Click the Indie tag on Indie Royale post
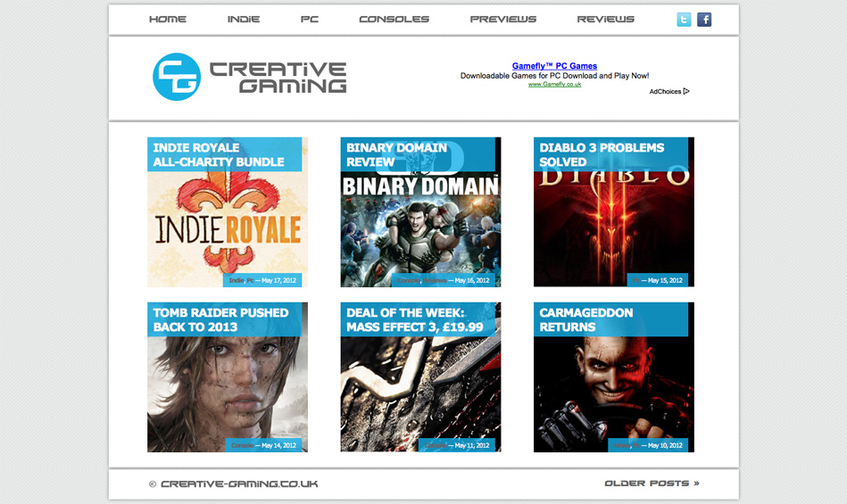This screenshot has width=847, height=504. (x=236, y=280)
